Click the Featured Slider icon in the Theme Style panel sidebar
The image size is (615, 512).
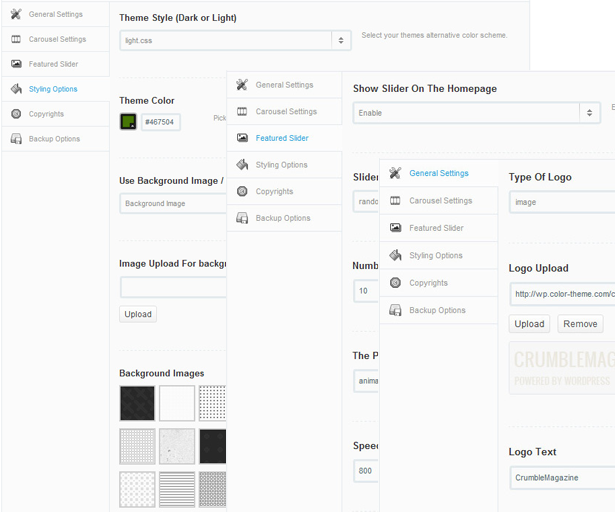tap(16, 64)
